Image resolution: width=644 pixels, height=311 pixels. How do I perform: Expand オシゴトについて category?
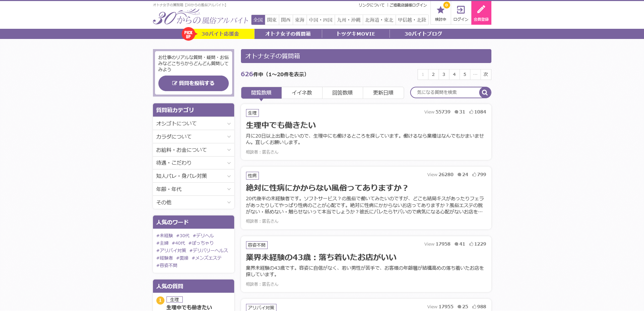click(193, 124)
